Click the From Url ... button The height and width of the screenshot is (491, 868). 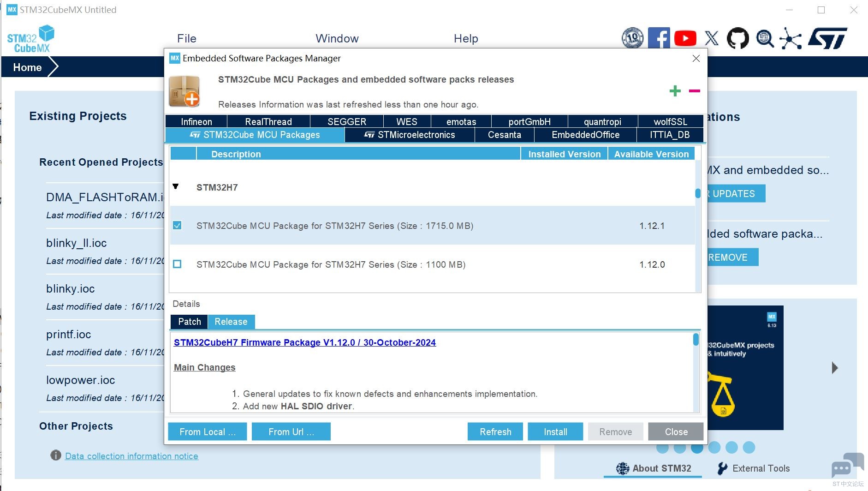[x=291, y=431]
